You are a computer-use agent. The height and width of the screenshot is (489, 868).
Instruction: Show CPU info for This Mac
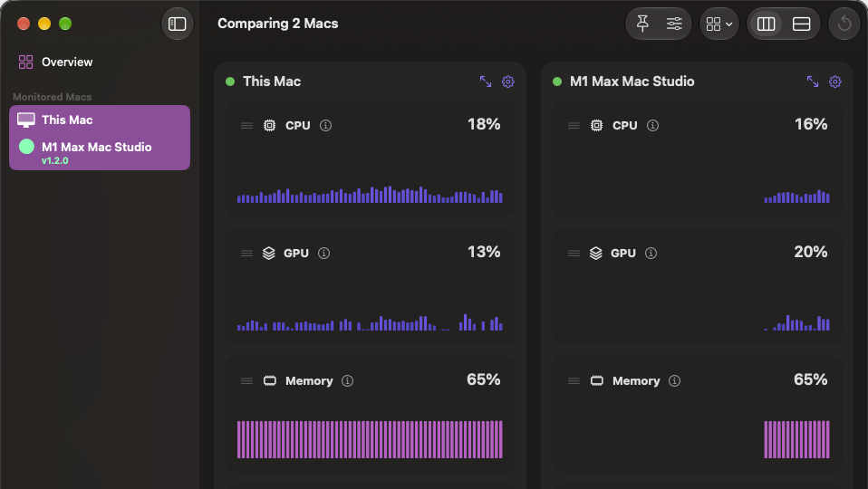tap(325, 126)
